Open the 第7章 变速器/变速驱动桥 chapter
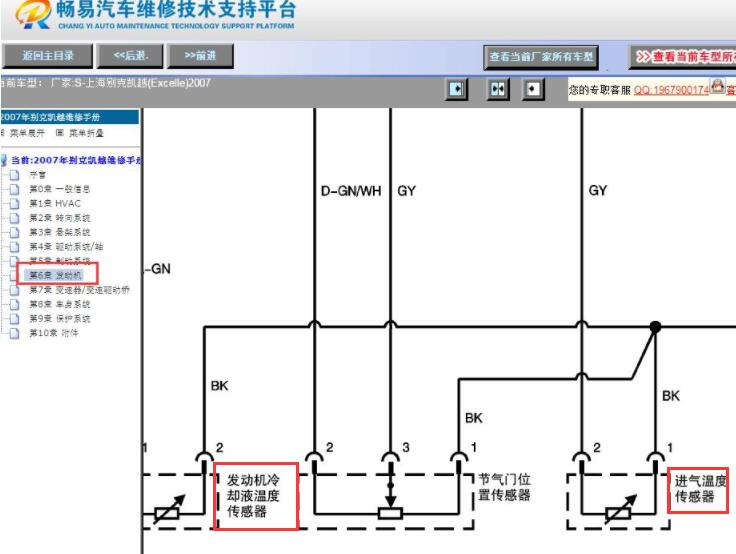The width and height of the screenshot is (736, 554). coord(79,290)
